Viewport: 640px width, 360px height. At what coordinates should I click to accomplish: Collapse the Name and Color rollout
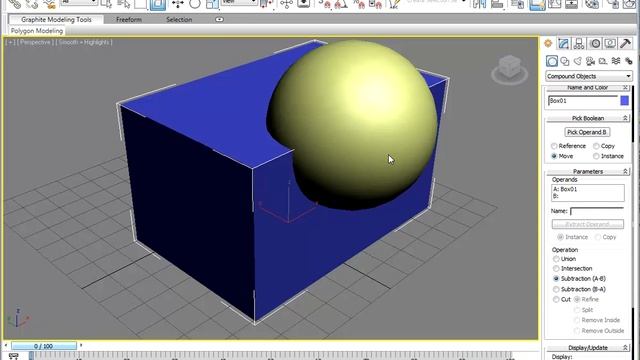pos(587,88)
